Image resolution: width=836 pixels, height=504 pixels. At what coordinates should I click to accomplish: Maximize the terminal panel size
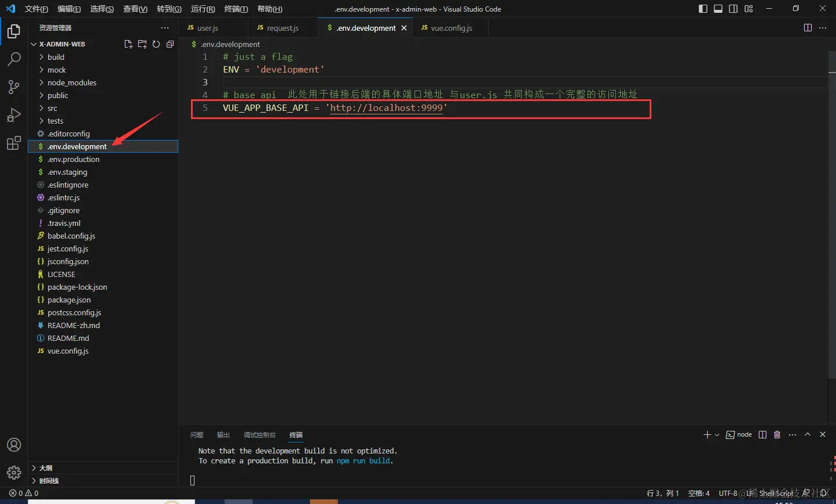[x=808, y=434]
